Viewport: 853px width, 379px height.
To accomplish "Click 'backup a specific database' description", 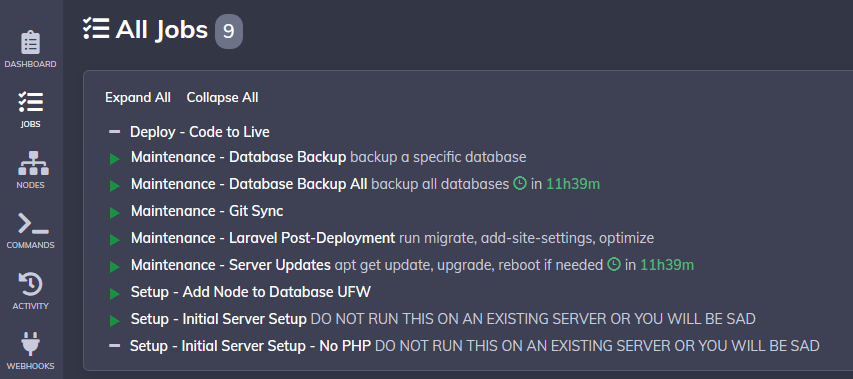I will 438,157.
